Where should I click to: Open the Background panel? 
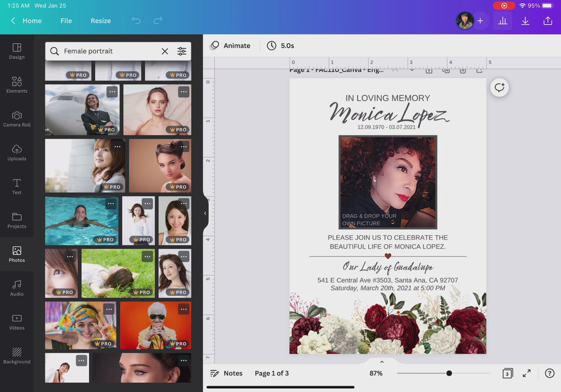(x=17, y=356)
